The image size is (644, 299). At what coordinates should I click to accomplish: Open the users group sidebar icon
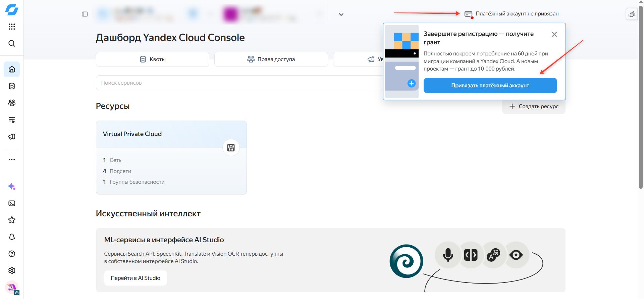click(x=12, y=103)
